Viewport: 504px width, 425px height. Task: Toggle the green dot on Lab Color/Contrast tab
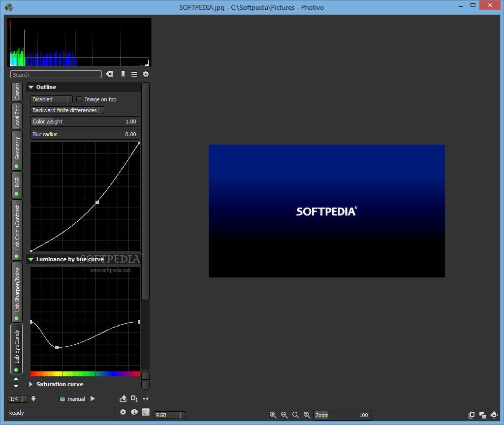click(x=17, y=256)
